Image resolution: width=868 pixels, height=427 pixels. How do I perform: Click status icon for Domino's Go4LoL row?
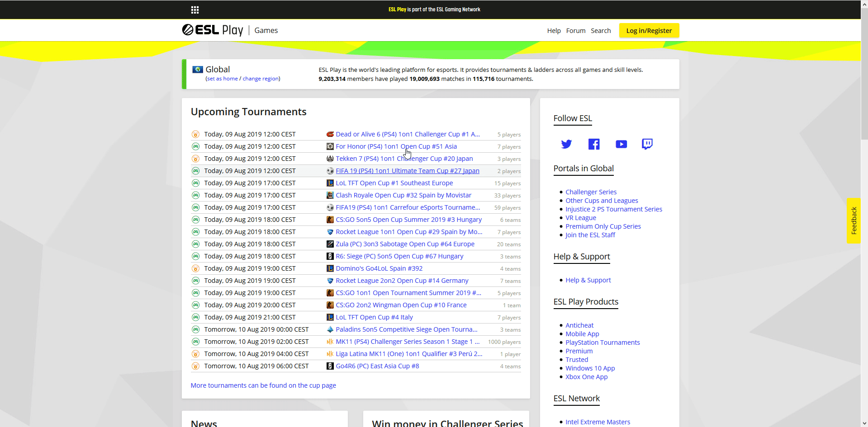point(195,268)
